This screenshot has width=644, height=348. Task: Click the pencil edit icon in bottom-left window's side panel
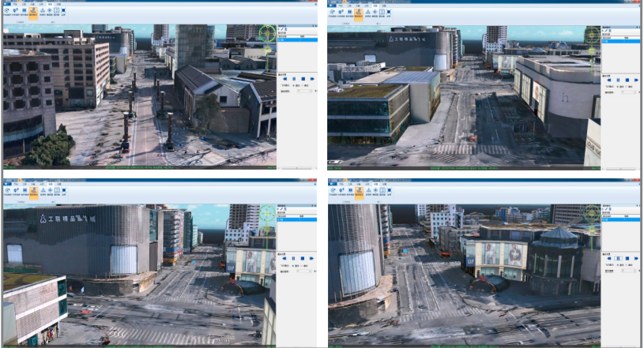(x=282, y=209)
